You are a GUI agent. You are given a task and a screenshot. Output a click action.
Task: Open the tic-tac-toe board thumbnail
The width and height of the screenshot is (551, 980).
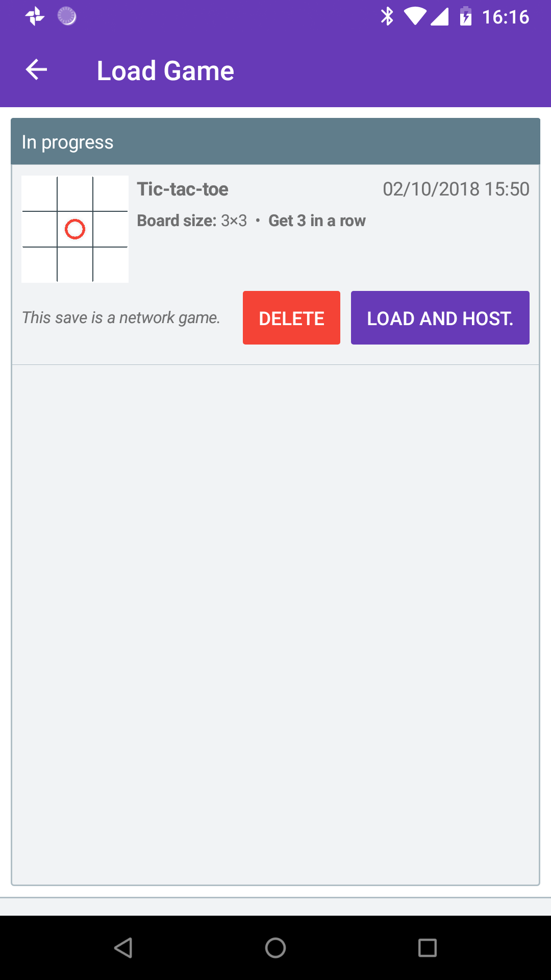click(75, 229)
